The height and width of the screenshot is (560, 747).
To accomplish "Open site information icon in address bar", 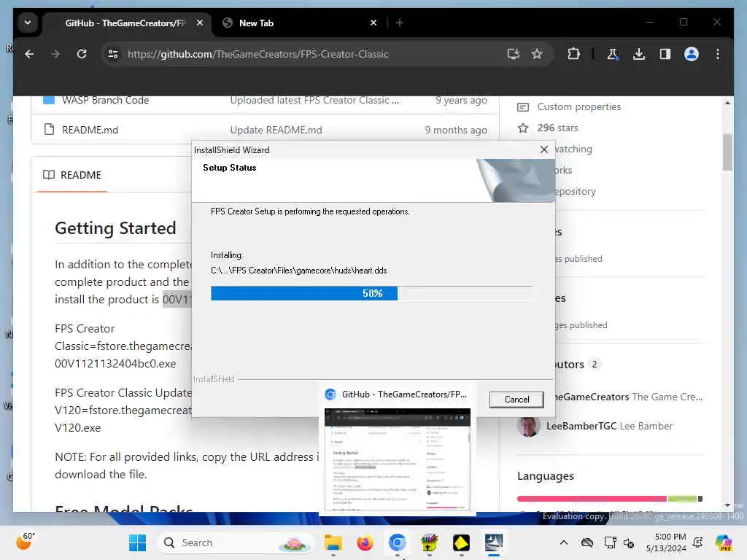I will point(113,54).
